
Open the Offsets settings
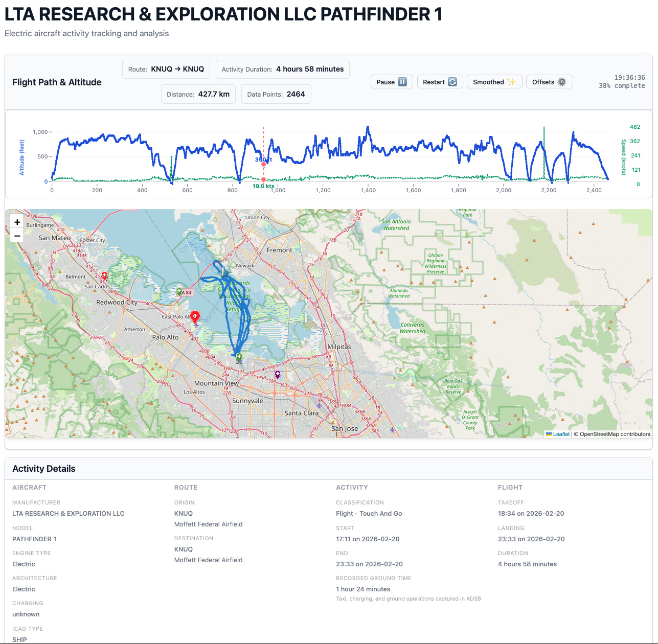point(549,82)
